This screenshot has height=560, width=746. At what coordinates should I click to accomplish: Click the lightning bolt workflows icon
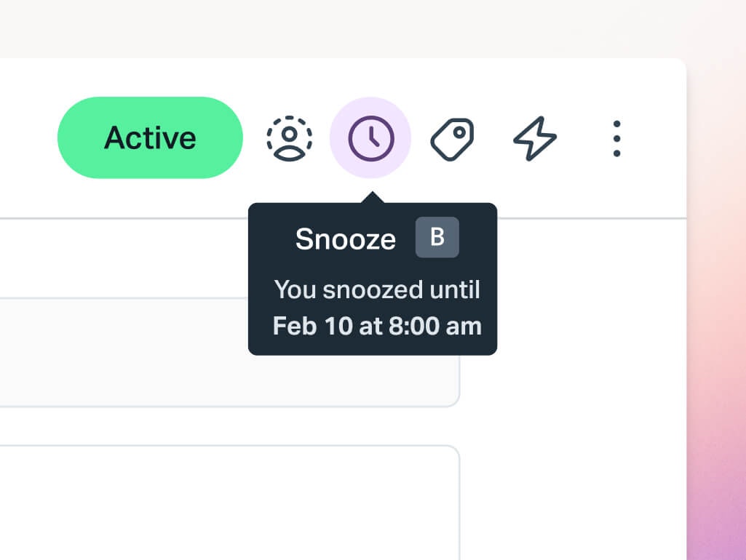coord(535,138)
